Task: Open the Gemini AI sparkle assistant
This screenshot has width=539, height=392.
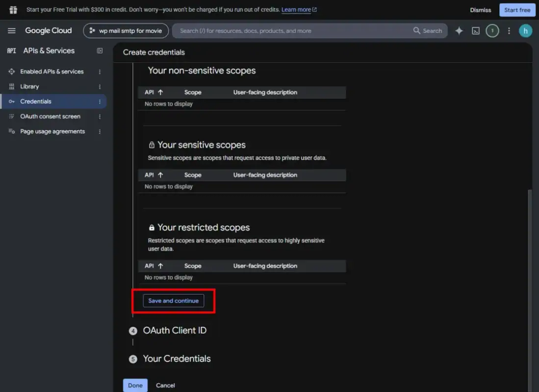Action: point(459,31)
